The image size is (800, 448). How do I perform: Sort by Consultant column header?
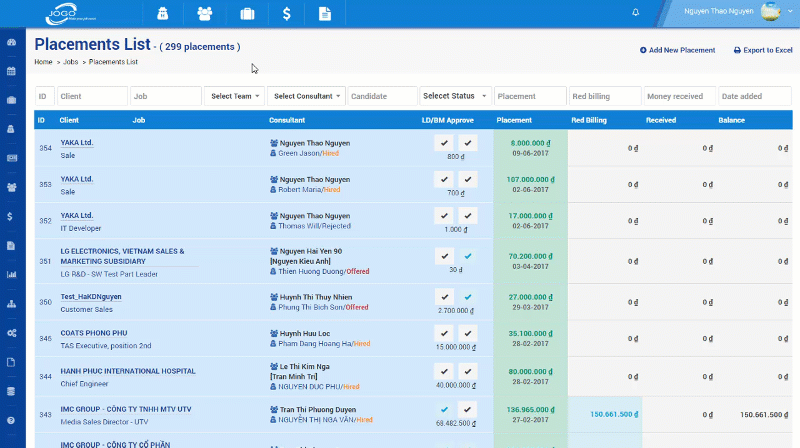click(287, 120)
